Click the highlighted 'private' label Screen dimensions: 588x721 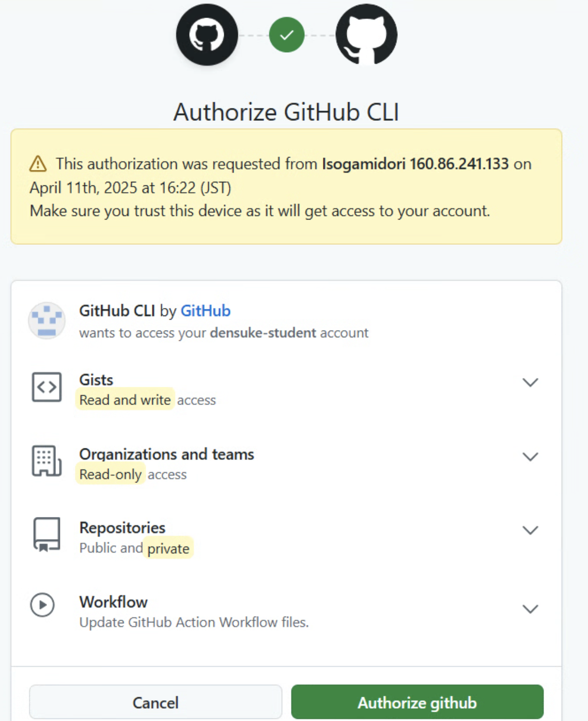click(168, 548)
